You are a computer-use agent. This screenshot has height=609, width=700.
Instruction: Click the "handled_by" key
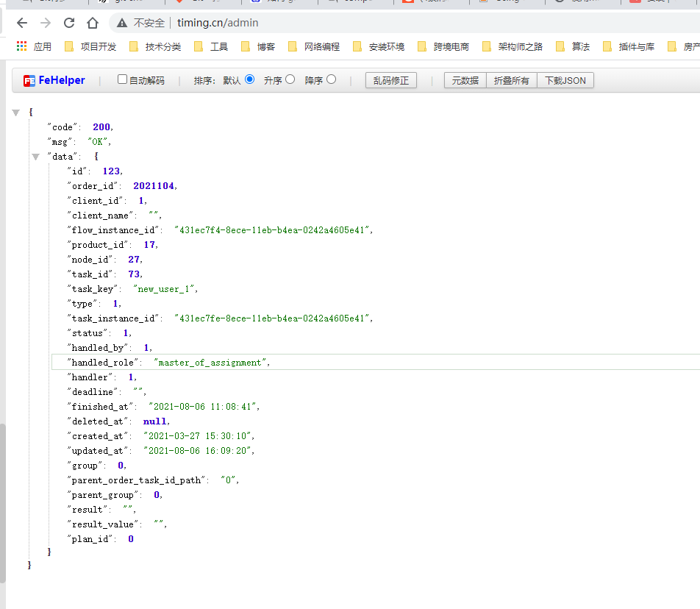[x=98, y=348]
